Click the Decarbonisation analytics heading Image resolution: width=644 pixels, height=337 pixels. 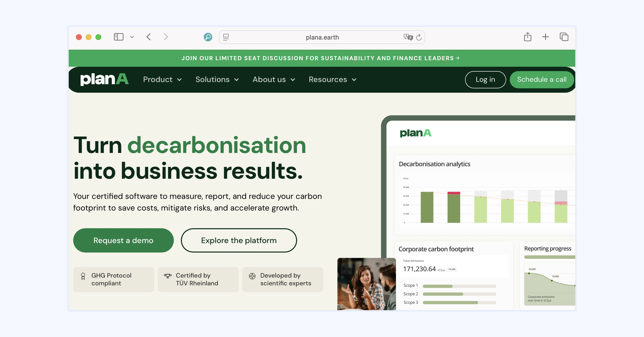tap(434, 164)
